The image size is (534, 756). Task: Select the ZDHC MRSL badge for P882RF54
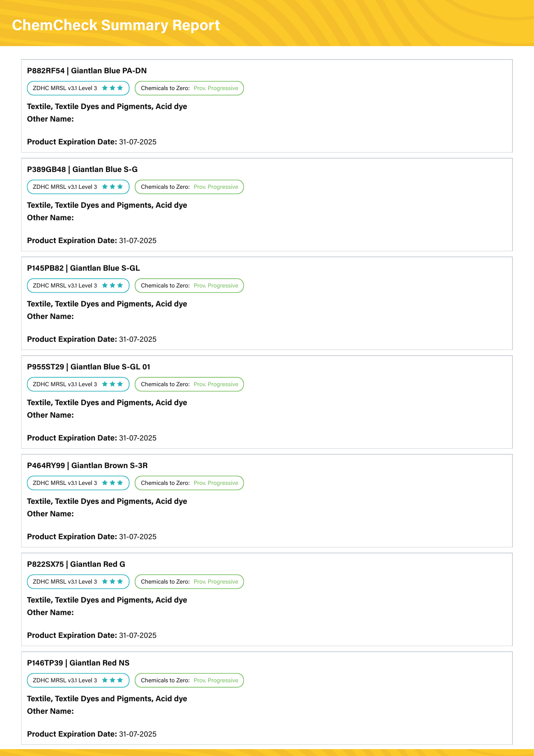[78, 88]
